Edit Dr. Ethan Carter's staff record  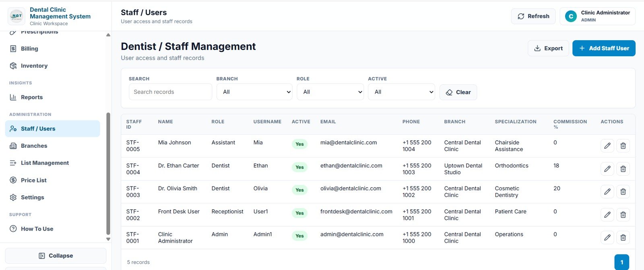pos(607,169)
